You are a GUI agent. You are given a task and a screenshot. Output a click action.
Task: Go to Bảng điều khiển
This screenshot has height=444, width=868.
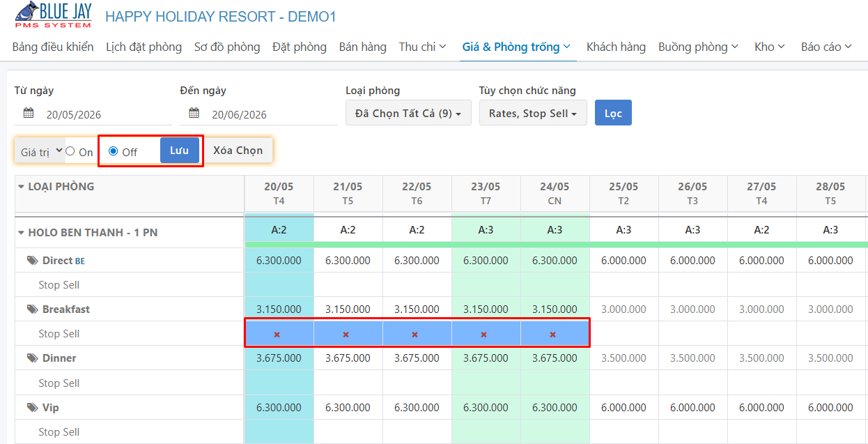53,47
